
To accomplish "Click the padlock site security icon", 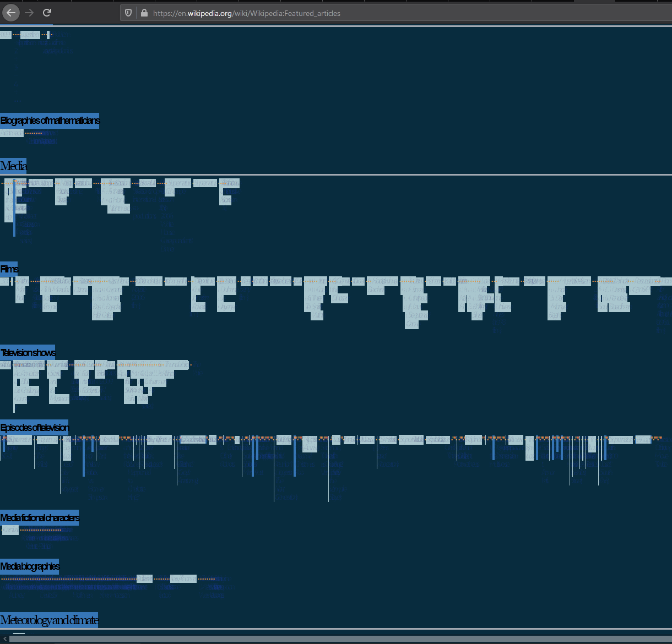I will click(144, 13).
